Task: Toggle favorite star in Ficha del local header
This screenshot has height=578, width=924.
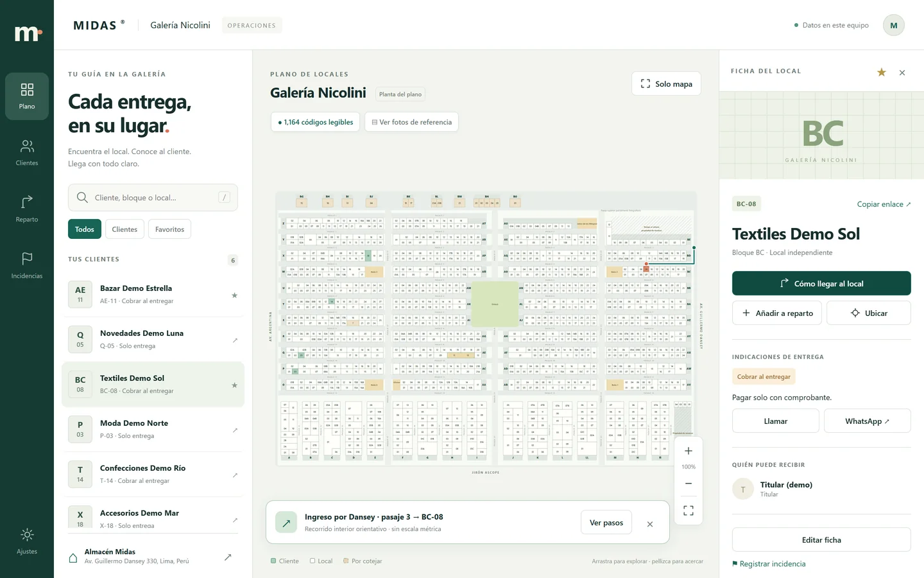Action: pos(882,72)
